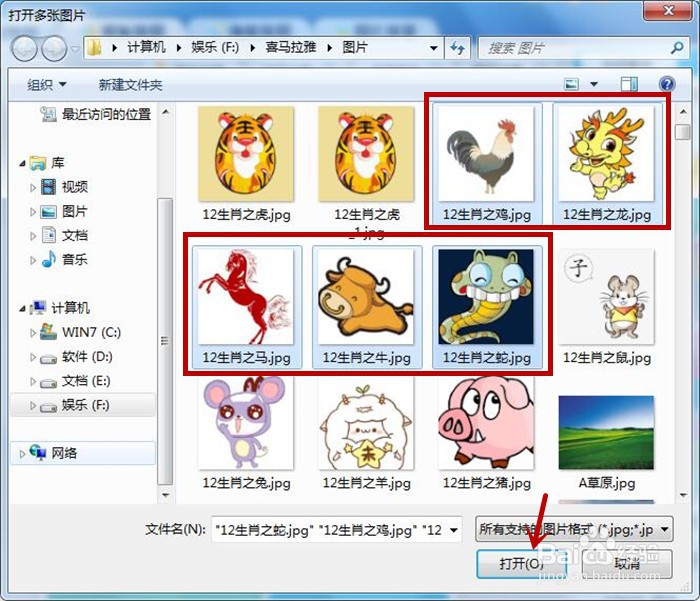Select the 12生肖之兔.jpg rabbit thumbnail
The image size is (700, 601).
click(246, 422)
